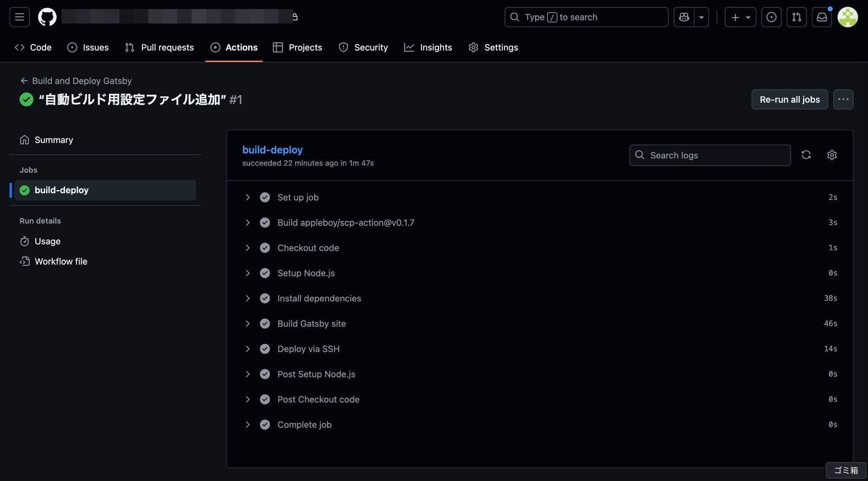Click the Post Checkout code success checkmark
This screenshot has width=868, height=481.
pyautogui.click(x=265, y=400)
